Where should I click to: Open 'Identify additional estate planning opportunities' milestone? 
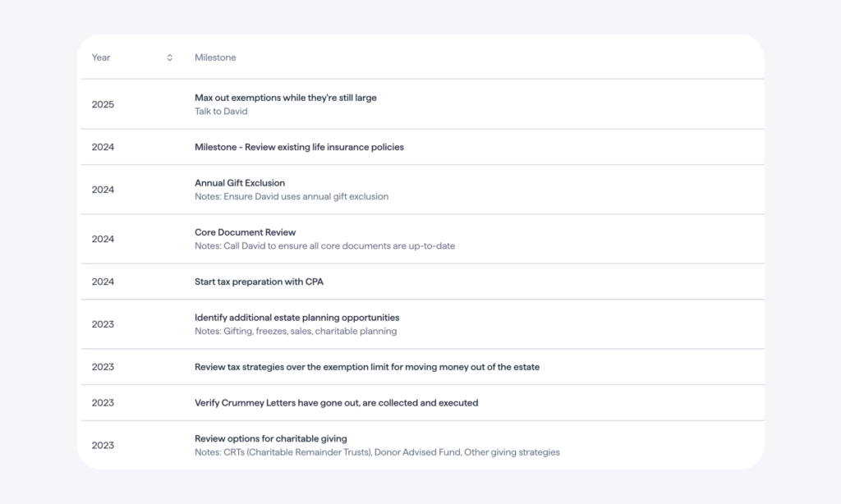[x=296, y=318]
